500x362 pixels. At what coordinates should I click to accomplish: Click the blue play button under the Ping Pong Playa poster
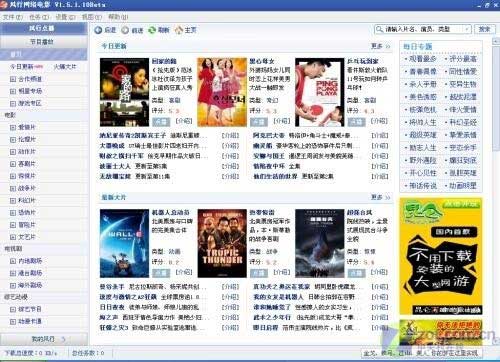[356, 121]
